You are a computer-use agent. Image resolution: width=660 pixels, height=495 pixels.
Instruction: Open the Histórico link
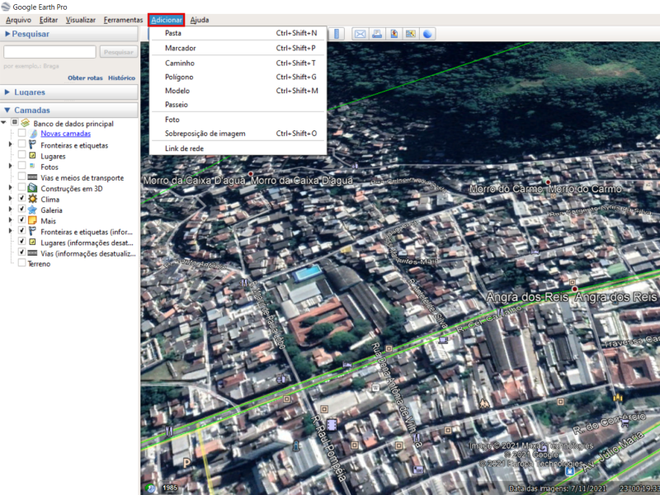(122, 78)
